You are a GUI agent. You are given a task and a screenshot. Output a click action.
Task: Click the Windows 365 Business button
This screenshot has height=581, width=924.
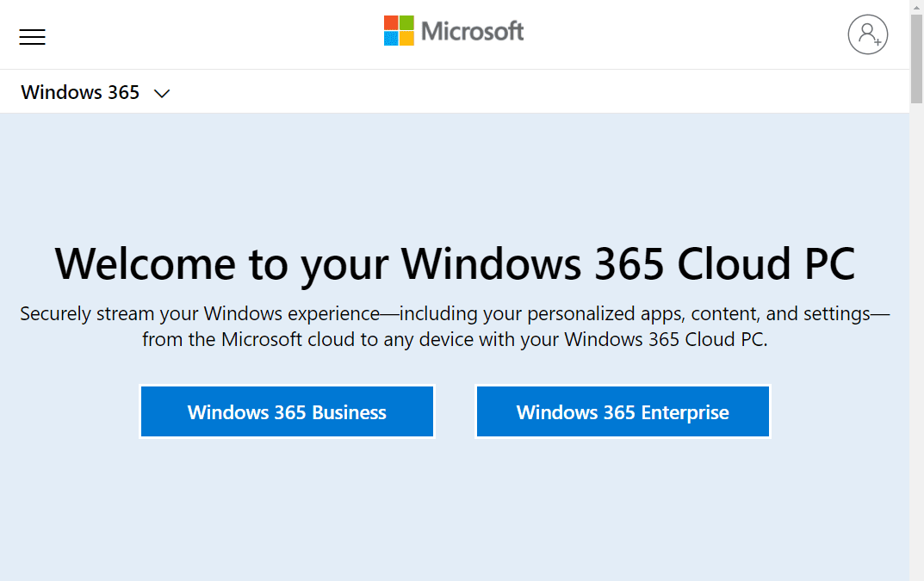pos(287,411)
